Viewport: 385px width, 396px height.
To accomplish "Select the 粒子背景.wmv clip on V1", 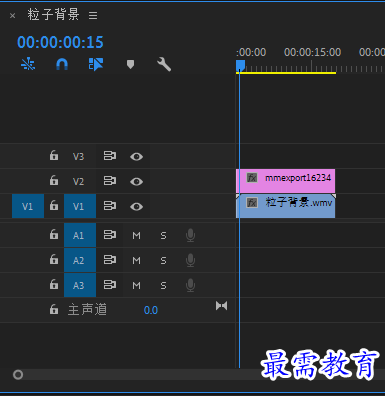I will (286, 206).
